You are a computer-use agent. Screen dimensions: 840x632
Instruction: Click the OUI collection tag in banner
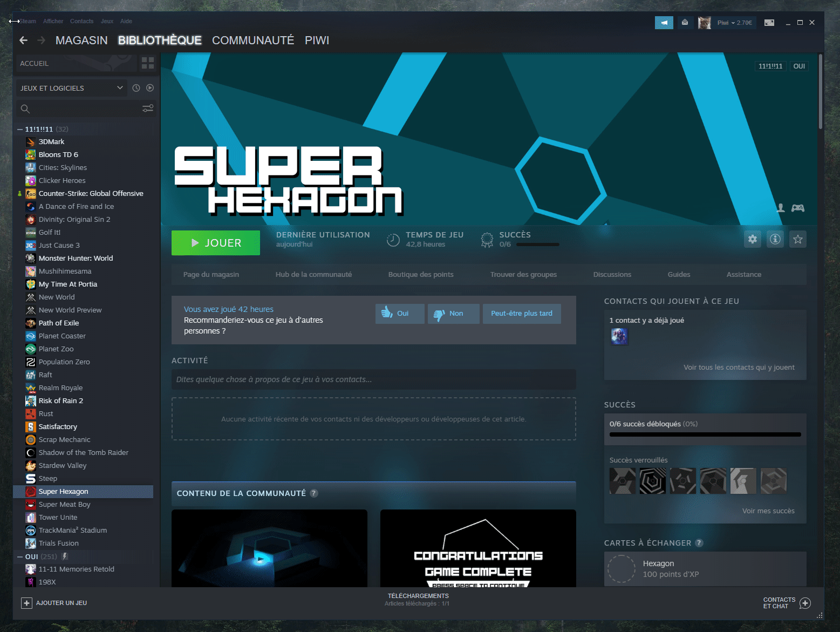799,66
